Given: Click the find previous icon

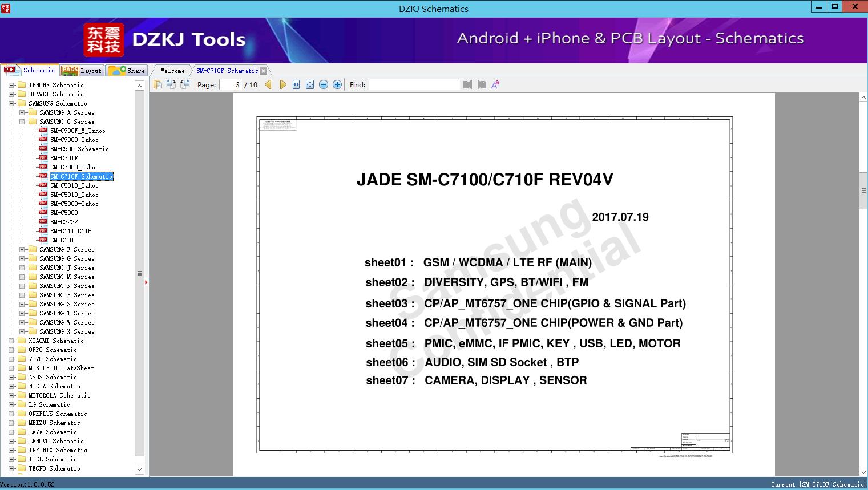Looking at the screenshot, I should tap(468, 84).
